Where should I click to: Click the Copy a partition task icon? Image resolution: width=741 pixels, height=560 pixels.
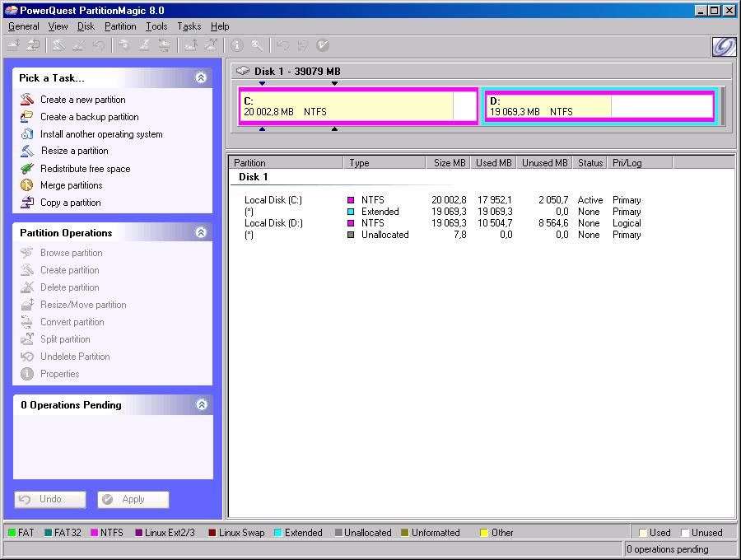[x=27, y=203]
